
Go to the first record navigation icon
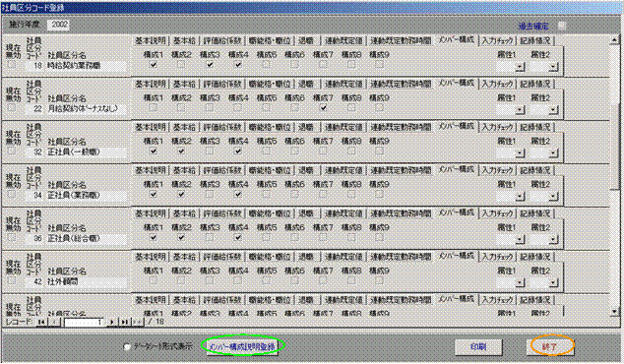point(41,322)
